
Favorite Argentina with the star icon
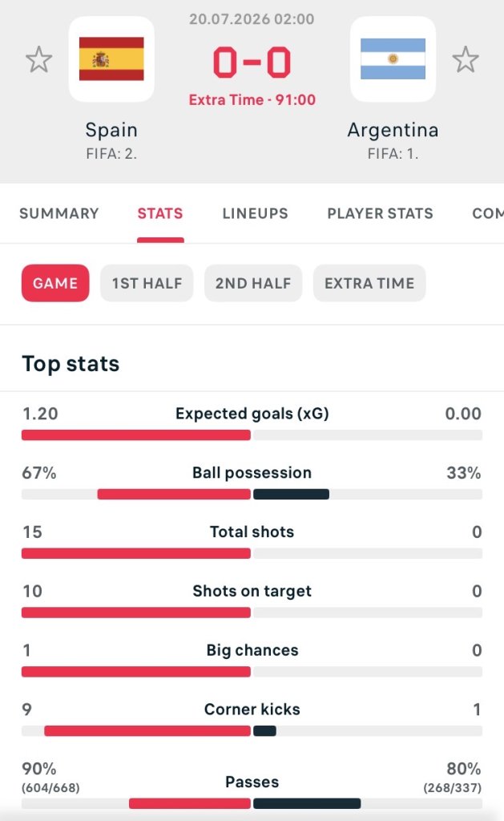(466, 59)
